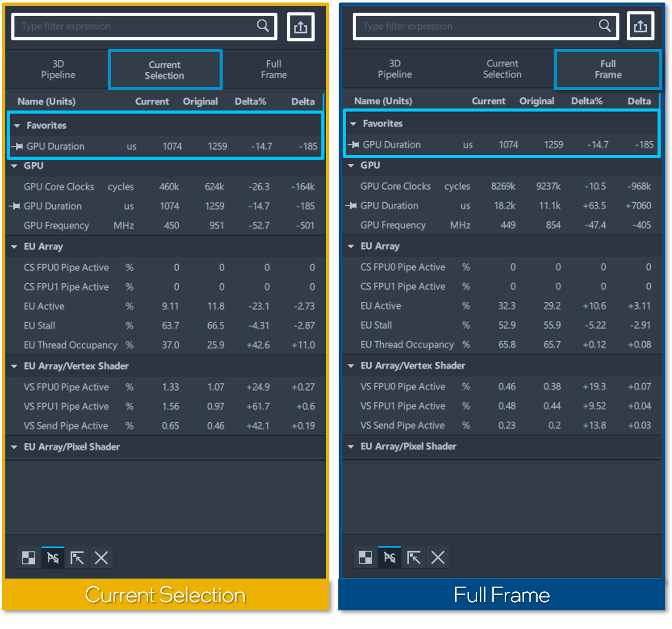Sort by Delta column in the Full Frame panel

[639, 101]
